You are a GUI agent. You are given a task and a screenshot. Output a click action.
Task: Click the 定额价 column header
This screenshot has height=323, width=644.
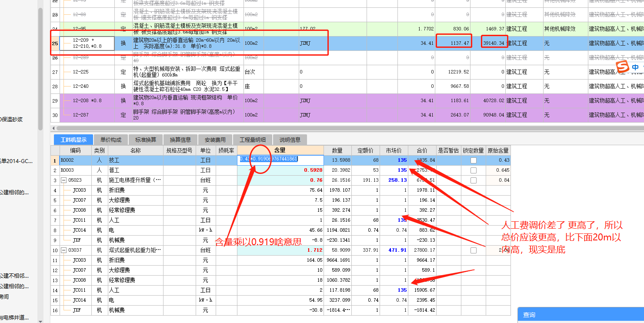(366, 150)
